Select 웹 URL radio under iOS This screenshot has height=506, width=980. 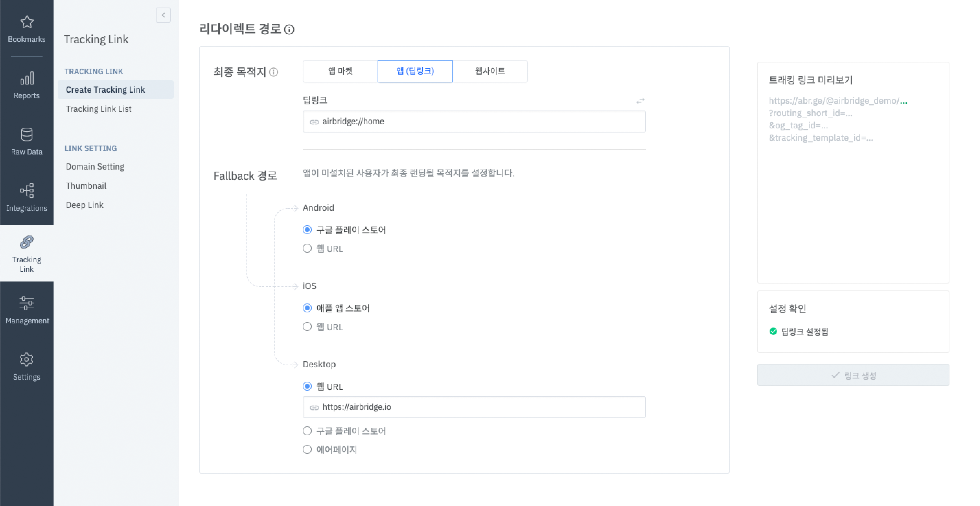tap(307, 327)
